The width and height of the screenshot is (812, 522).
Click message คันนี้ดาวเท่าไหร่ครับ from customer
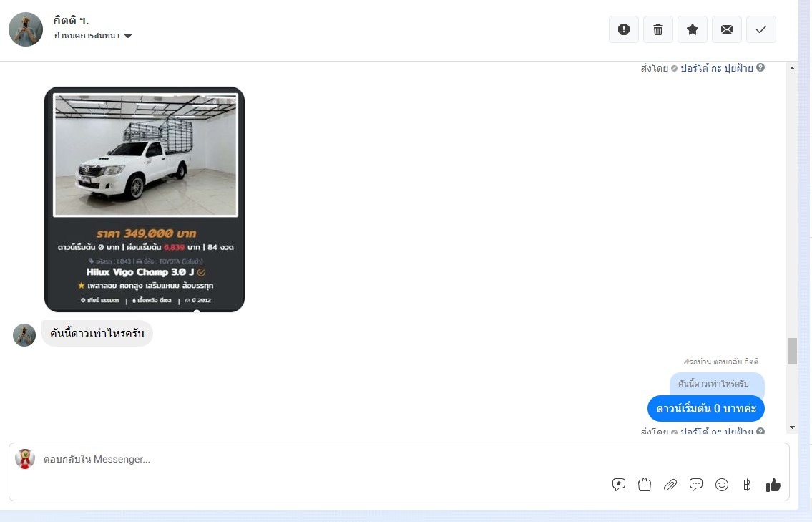(x=97, y=333)
